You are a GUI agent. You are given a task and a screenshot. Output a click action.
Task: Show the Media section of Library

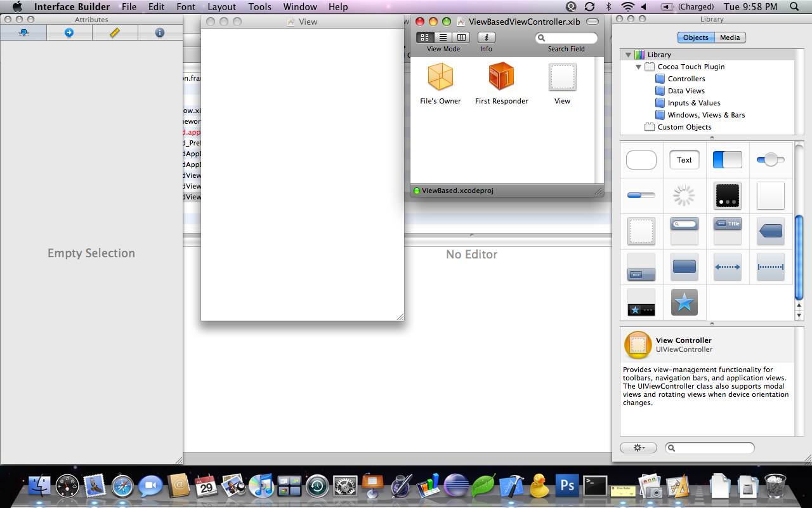click(x=730, y=37)
